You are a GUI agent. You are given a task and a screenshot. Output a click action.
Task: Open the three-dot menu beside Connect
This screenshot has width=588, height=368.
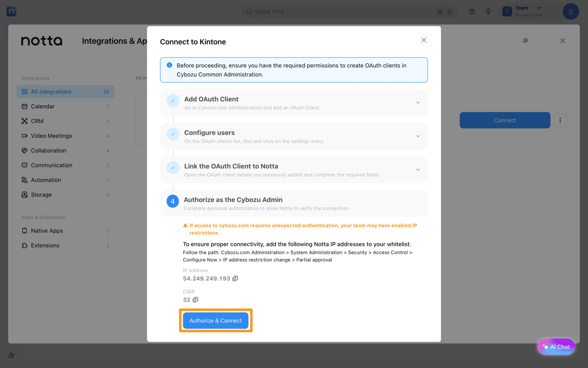[560, 120]
